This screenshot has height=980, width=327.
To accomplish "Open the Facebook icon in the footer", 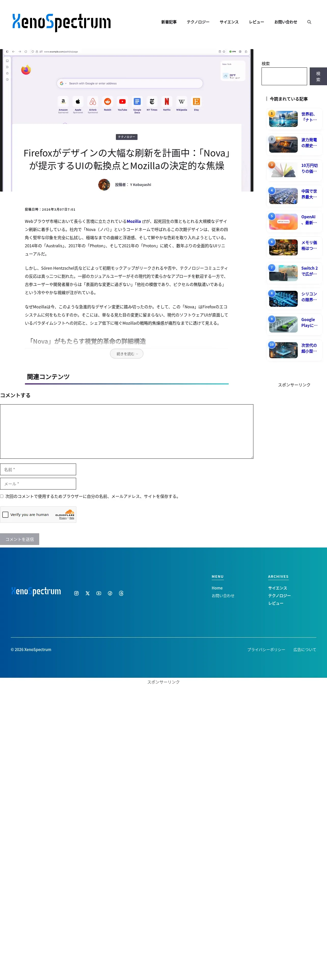I will [110, 593].
